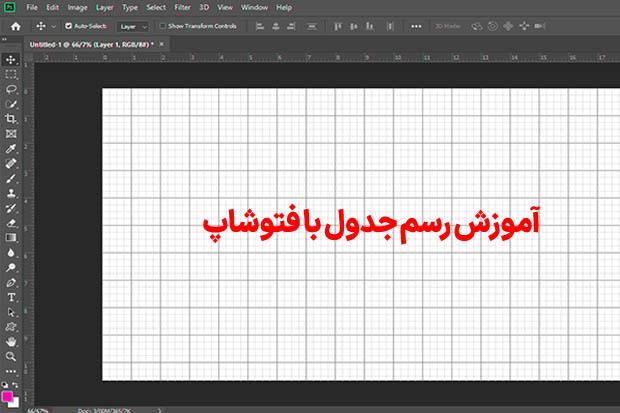Viewport: 620px width, 413px height.
Task: Select the Crop tool
Action: coord(11,119)
